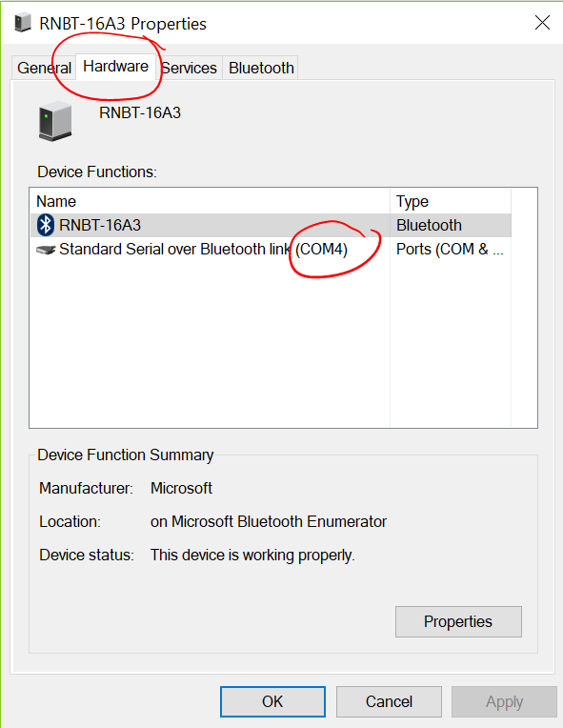Click the large RNBT-16A3 device icon

point(55,121)
